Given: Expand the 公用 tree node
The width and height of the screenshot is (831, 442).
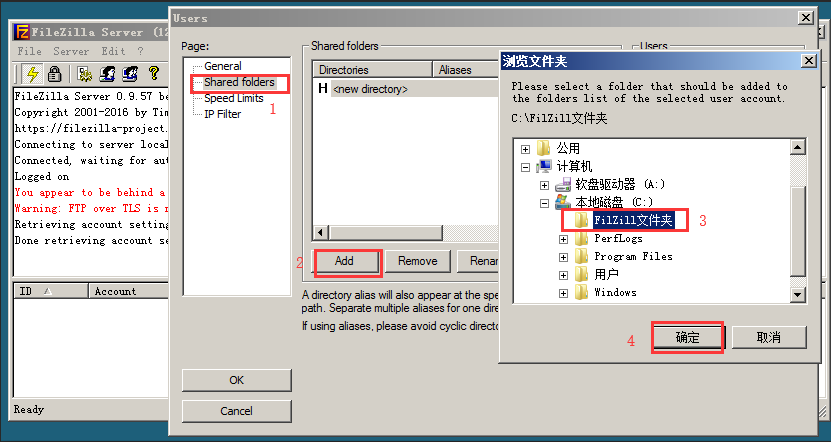Looking at the screenshot, I should tap(525, 149).
